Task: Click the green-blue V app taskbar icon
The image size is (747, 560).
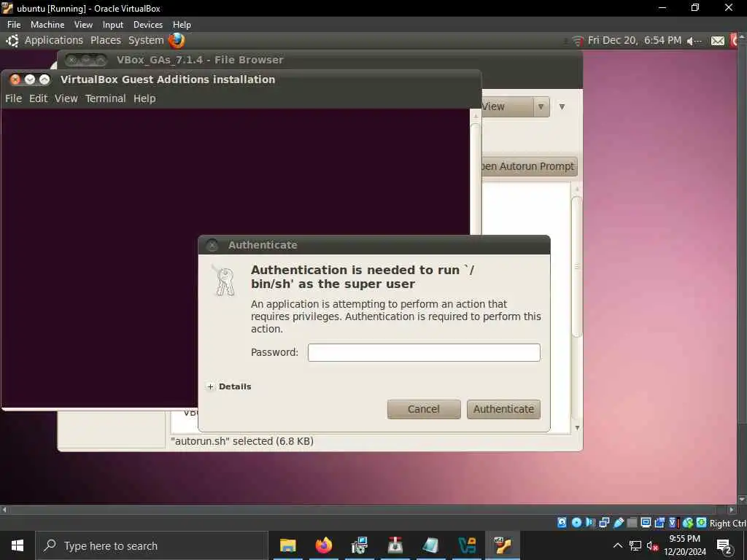Action: pyautogui.click(x=467, y=545)
